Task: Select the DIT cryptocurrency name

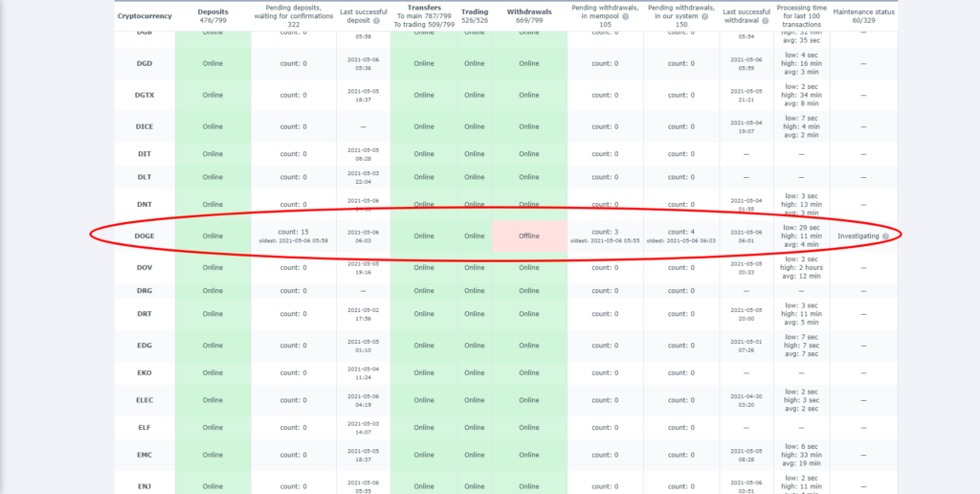Action: (x=145, y=154)
